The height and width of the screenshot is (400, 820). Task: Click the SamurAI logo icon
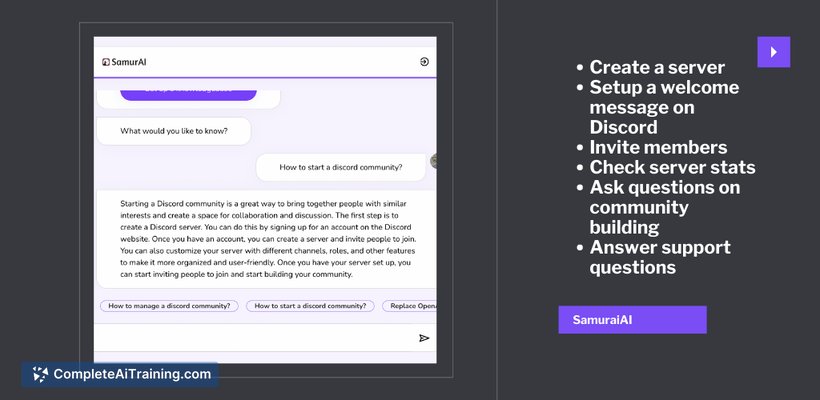(106, 62)
